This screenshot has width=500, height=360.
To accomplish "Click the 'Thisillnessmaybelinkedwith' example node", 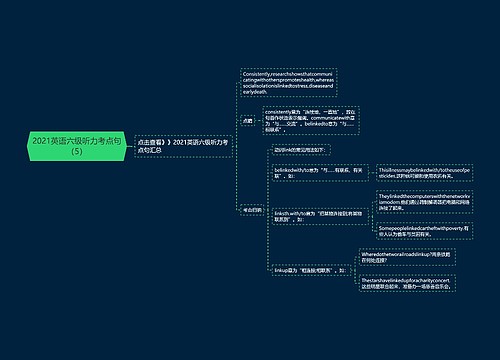I will click(x=425, y=173).
